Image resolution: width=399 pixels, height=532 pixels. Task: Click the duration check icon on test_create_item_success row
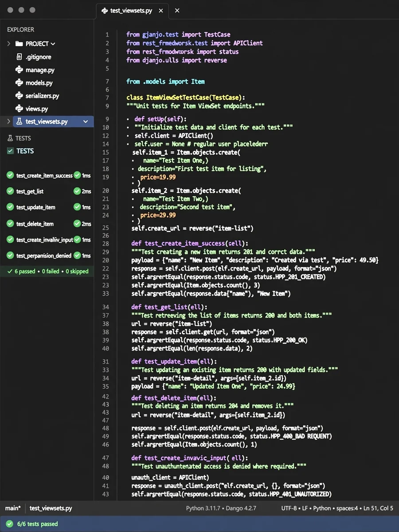(77, 176)
